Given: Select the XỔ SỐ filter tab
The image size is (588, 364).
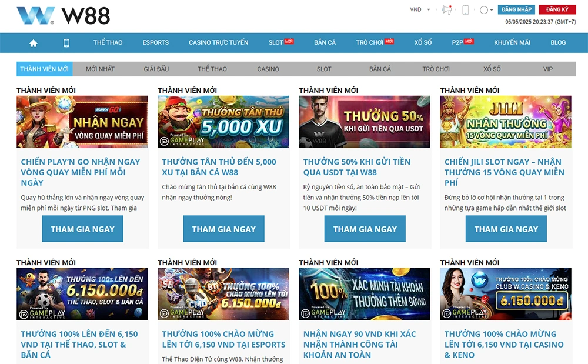Looking at the screenshot, I should pyautogui.click(x=492, y=69).
